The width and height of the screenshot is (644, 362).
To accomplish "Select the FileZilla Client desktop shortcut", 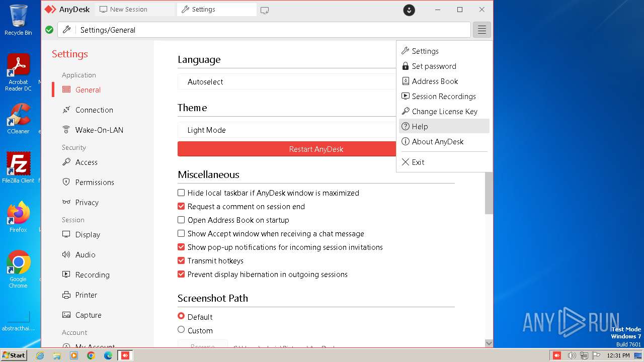I will pos(18,167).
